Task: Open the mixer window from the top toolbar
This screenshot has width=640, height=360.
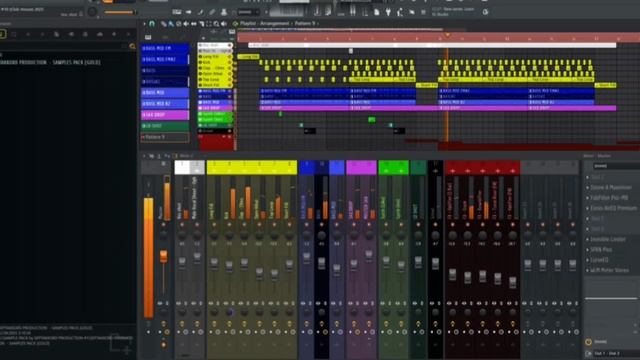Action: pyautogui.click(x=365, y=12)
